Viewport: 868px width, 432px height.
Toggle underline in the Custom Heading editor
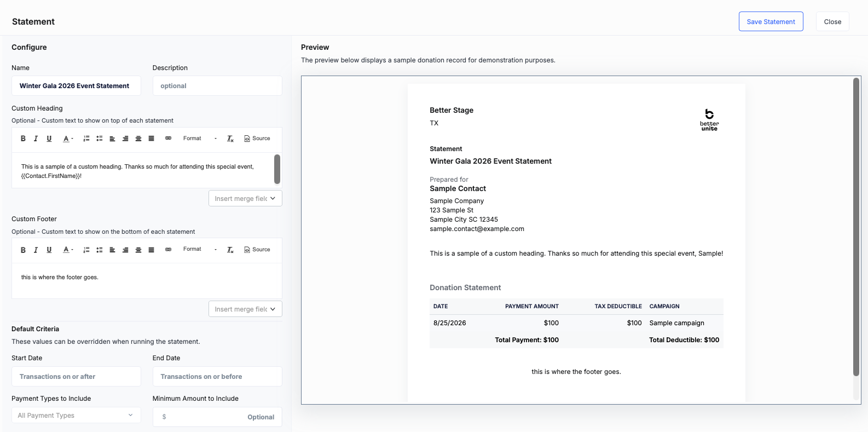click(x=49, y=139)
